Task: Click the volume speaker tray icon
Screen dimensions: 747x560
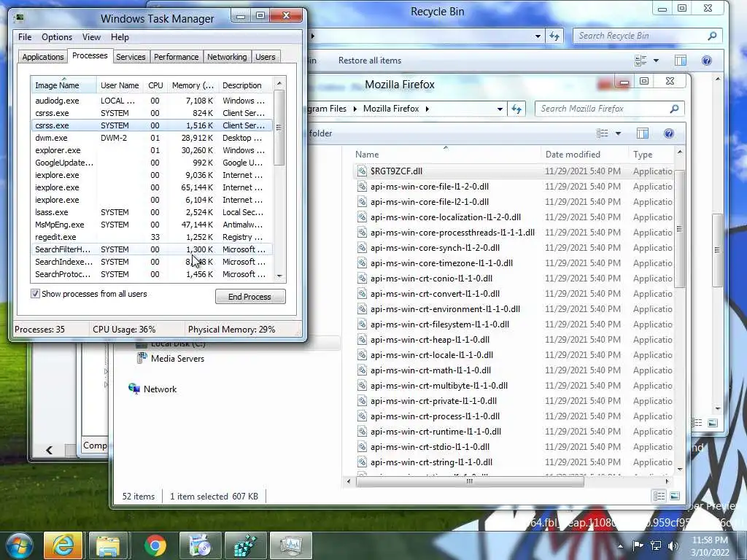Action: coord(673,545)
